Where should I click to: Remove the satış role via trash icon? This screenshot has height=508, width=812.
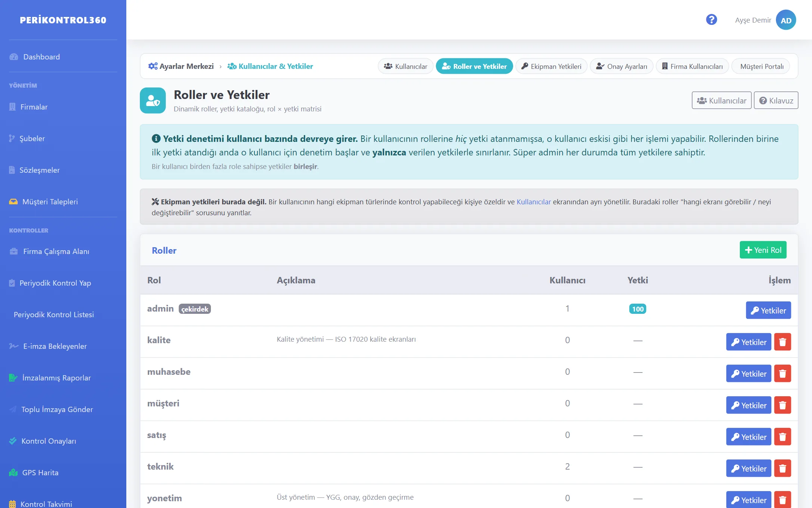pos(783,437)
